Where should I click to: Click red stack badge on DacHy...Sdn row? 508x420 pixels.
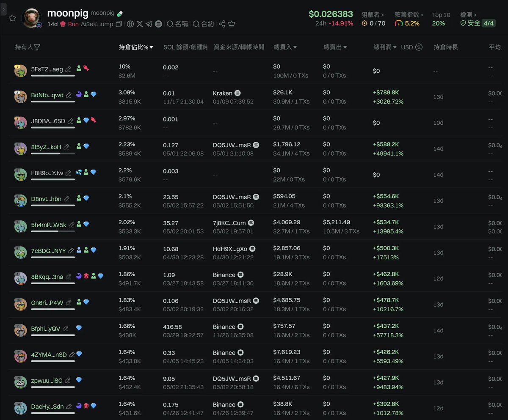pyautogui.click(x=86, y=406)
